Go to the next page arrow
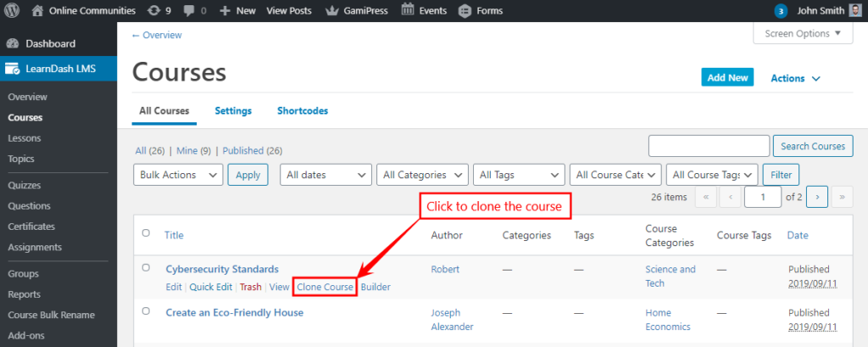Image resolution: width=868 pixels, height=347 pixels. click(817, 197)
